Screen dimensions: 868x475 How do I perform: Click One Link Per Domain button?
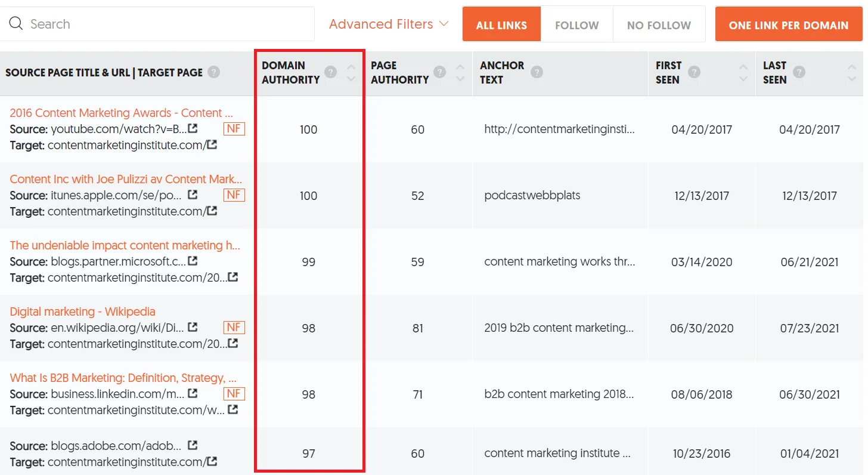pos(788,25)
